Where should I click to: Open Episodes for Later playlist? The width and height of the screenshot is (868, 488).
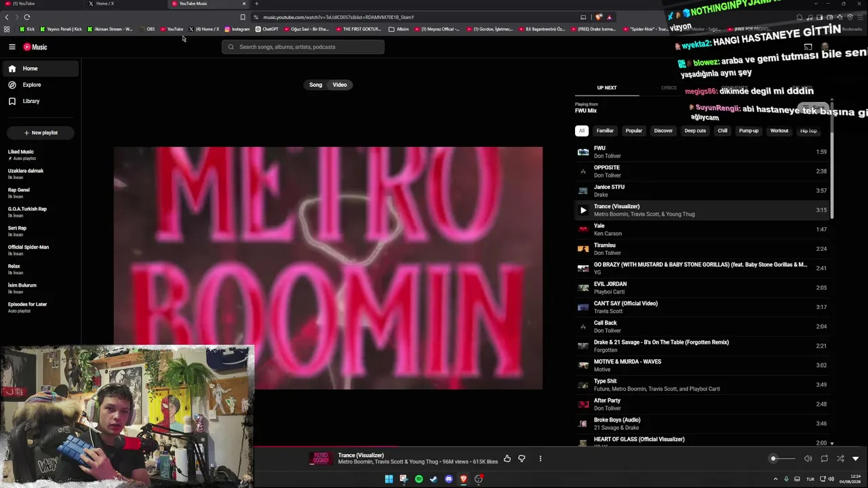coord(41,307)
